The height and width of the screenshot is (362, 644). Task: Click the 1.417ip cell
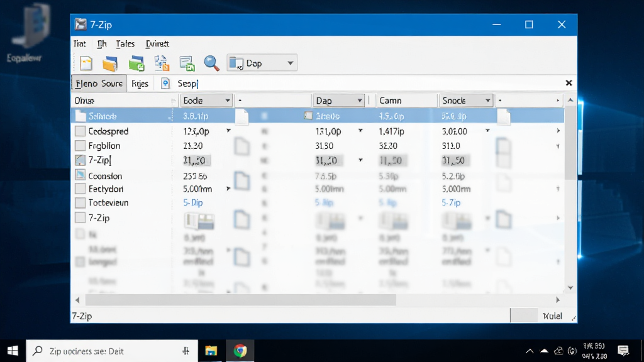point(391,131)
